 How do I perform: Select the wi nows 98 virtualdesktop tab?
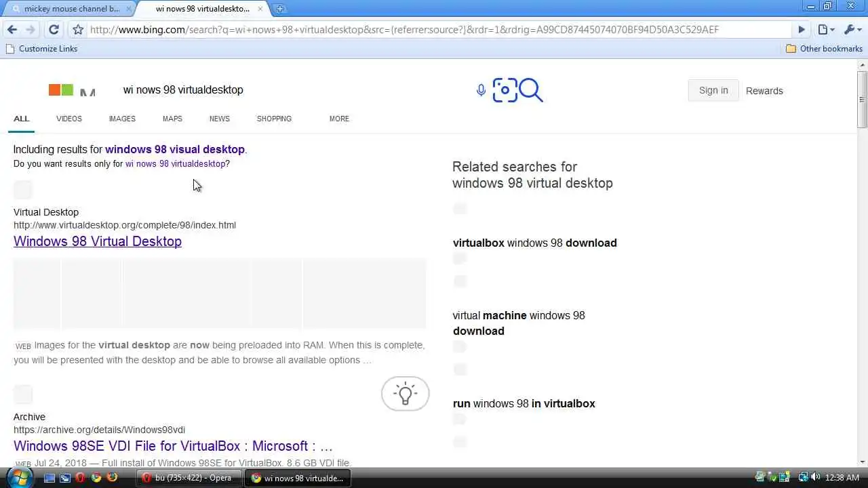click(202, 9)
